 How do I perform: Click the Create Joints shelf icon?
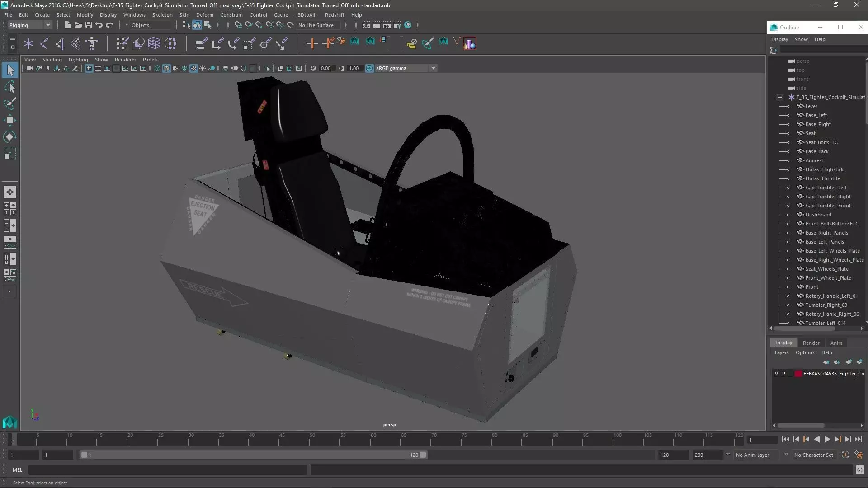coord(44,43)
